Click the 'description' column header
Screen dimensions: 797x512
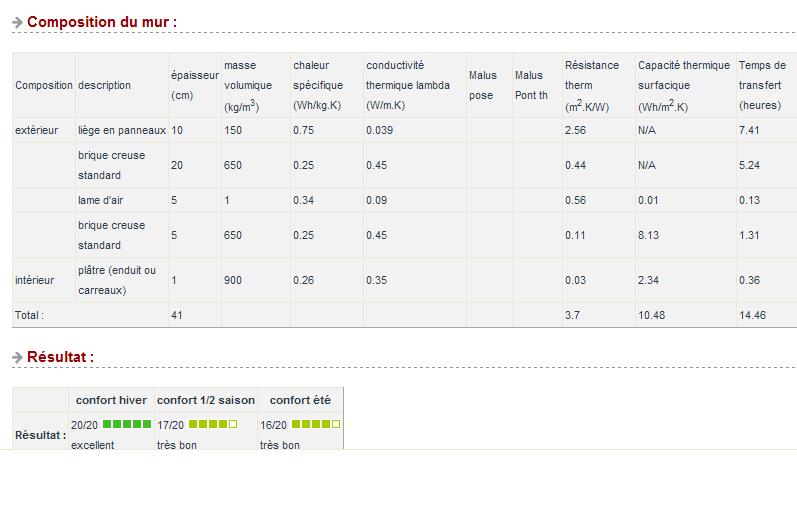(x=122, y=85)
